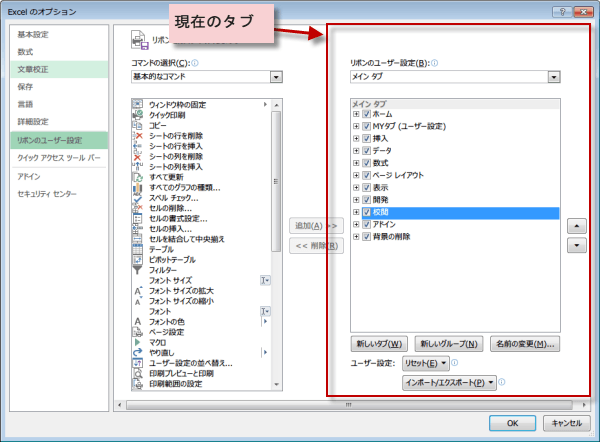Select the Font Color (フォントの色) icon
This screenshot has width=600, height=442.
[x=137, y=321]
